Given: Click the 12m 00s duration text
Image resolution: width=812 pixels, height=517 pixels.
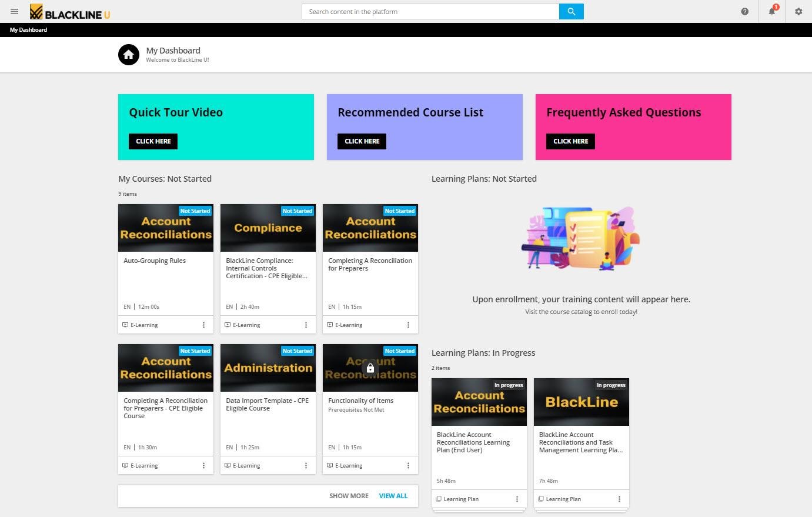Looking at the screenshot, I should point(149,307).
